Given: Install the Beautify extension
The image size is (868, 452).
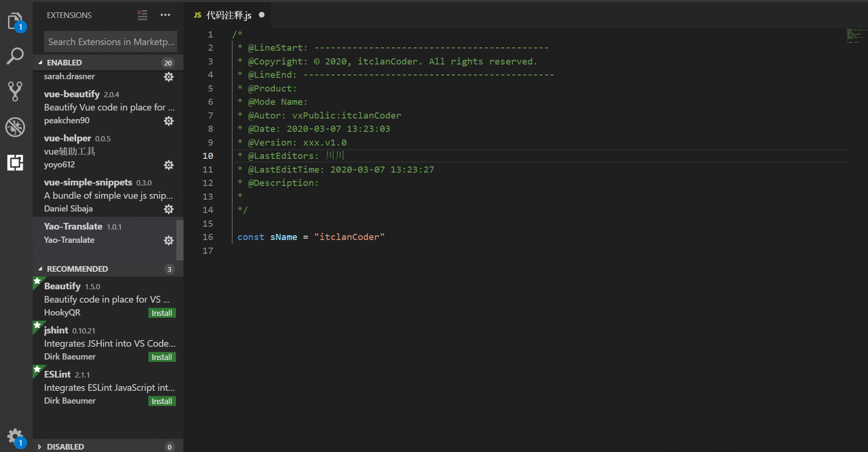Looking at the screenshot, I should click(x=162, y=313).
